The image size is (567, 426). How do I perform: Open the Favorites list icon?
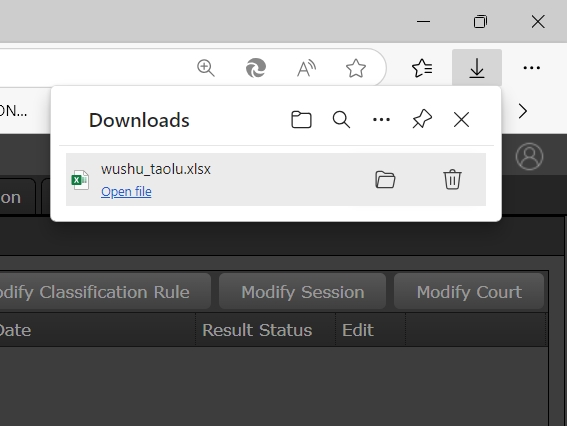[x=422, y=68]
